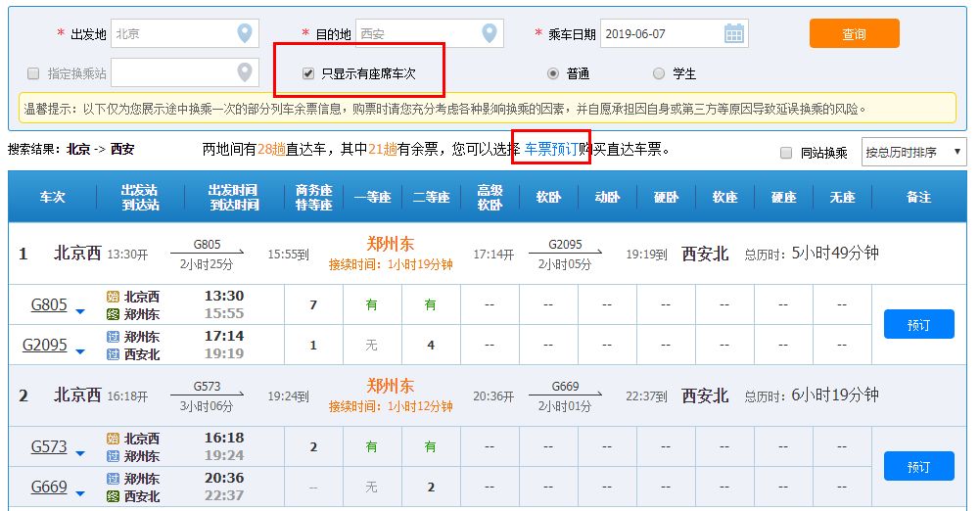Expand the arrow beside train G573
The image size is (980, 511).
(x=80, y=455)
